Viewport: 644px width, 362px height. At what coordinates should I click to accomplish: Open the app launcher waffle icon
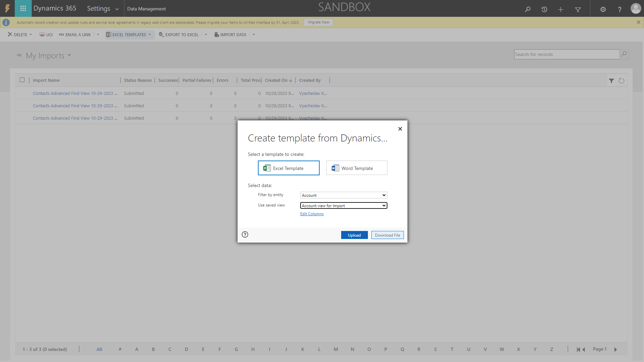point(23,8)
